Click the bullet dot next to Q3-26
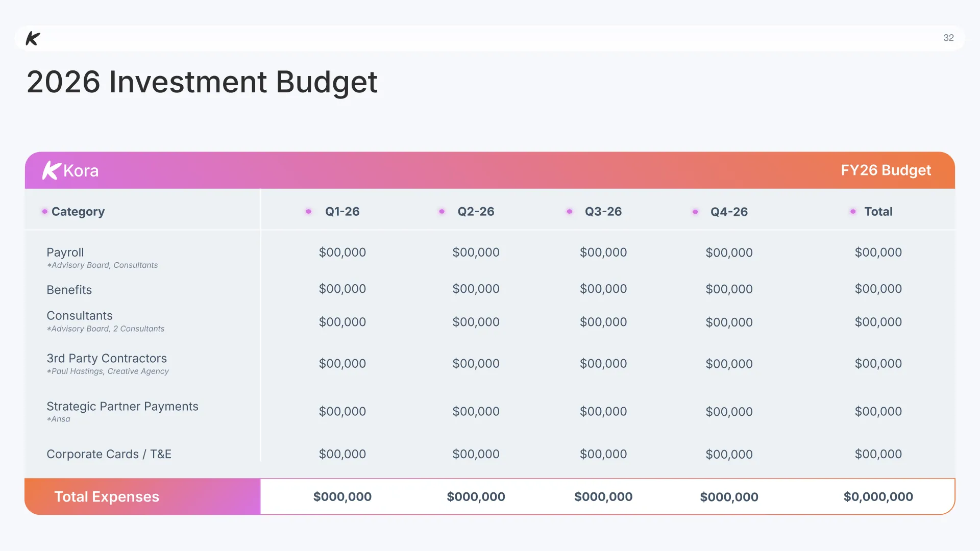980x551 pixels. (569, 211)
